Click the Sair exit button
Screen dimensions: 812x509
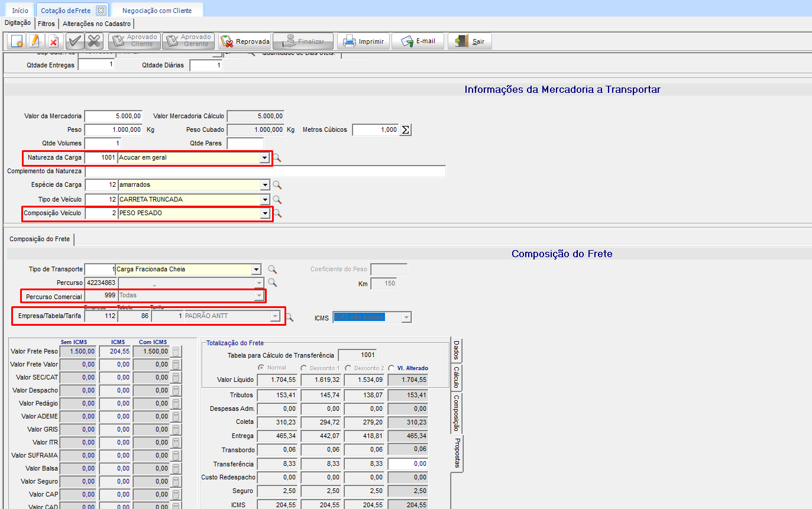pyautogui.click(x=470, y=41)
